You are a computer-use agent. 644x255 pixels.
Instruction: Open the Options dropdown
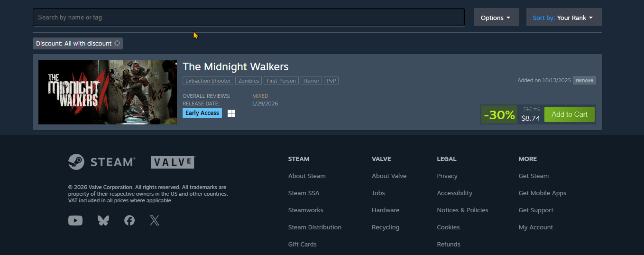click(497, 18)
